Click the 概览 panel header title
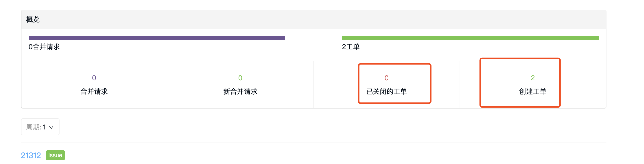 point(33,19)
